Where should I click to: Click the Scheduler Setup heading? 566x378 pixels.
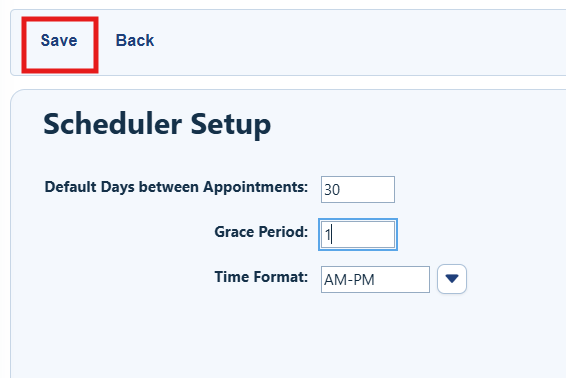point(157,124)
